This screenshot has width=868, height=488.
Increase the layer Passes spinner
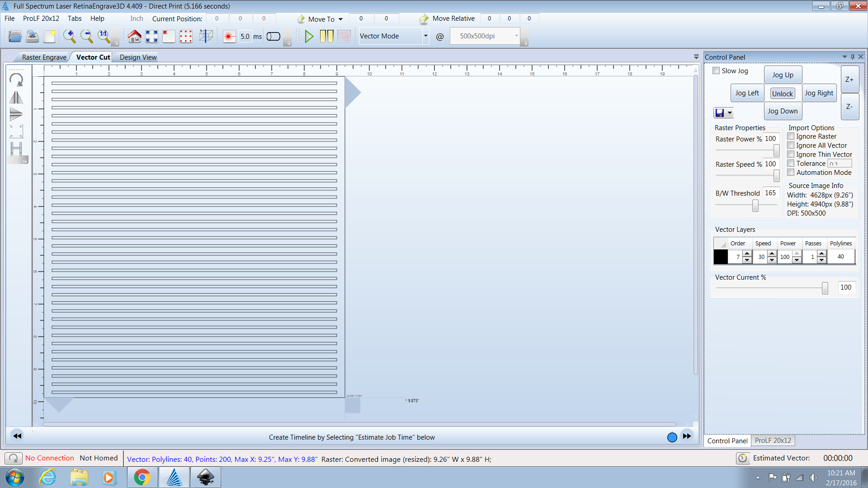tap(822, 253)
